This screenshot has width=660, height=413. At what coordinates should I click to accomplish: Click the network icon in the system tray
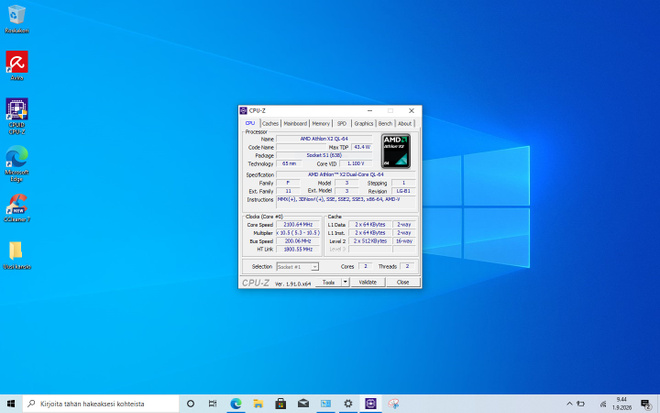(x=603, y=404)
